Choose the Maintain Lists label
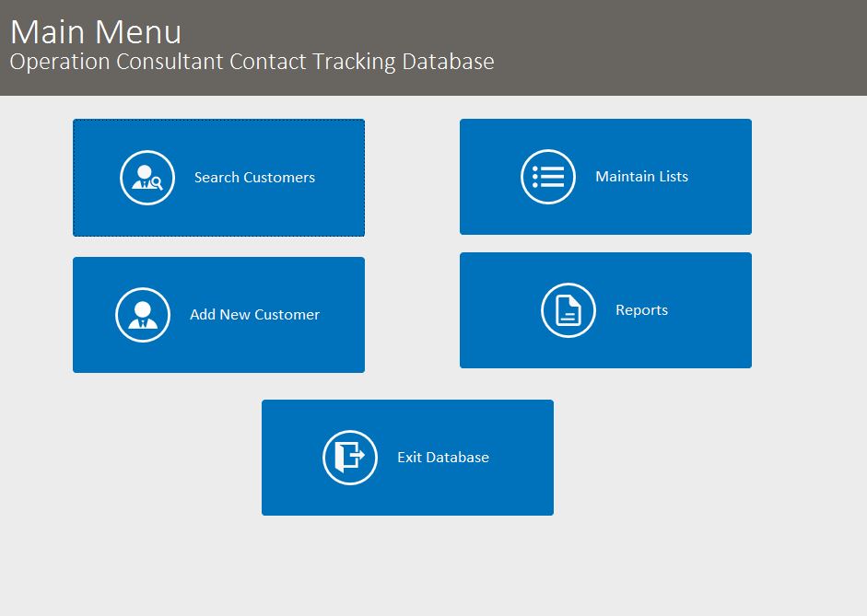 [642, 176]
